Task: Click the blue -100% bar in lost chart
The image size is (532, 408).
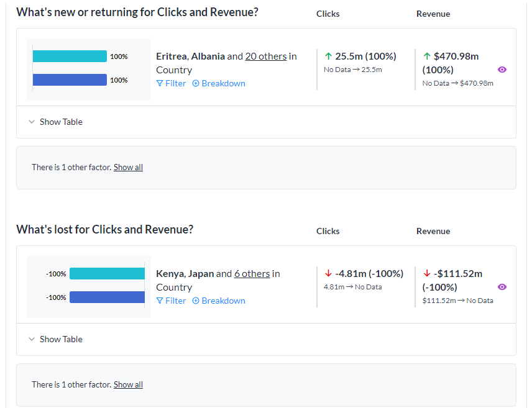Action: pyautogui.click(x=108, y=297)
